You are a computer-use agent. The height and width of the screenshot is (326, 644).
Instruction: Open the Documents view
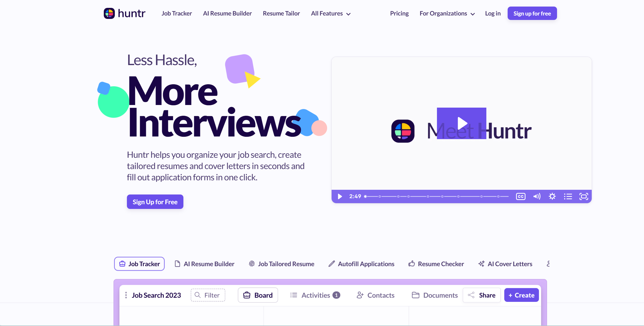click(x=435, y=295)
